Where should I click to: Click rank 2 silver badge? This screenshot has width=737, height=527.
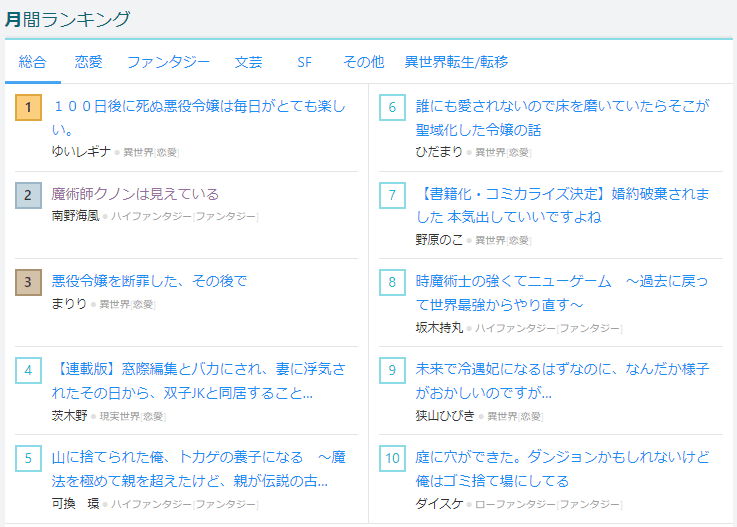(x=28, y=195)
